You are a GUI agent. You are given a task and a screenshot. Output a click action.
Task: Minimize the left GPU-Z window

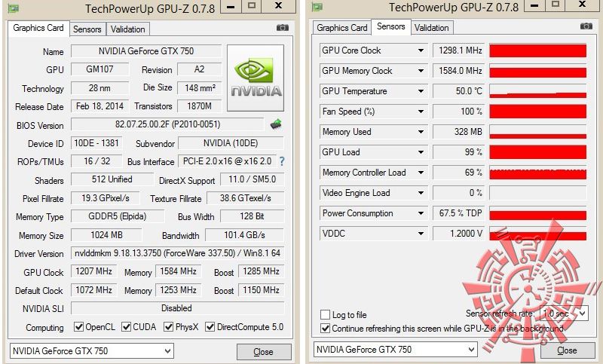pyautogui.click(x=231, y=7)
